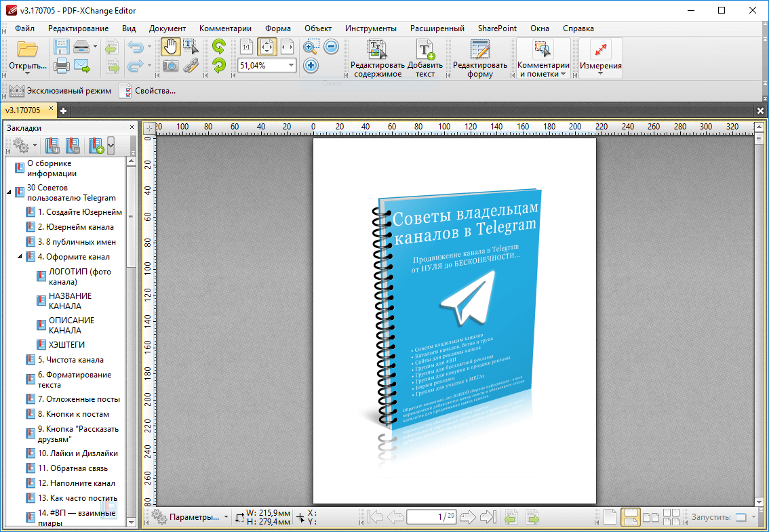Open the SharePoint menu
Viewport: 769px width, 532px height.
[x=497, y=28]
